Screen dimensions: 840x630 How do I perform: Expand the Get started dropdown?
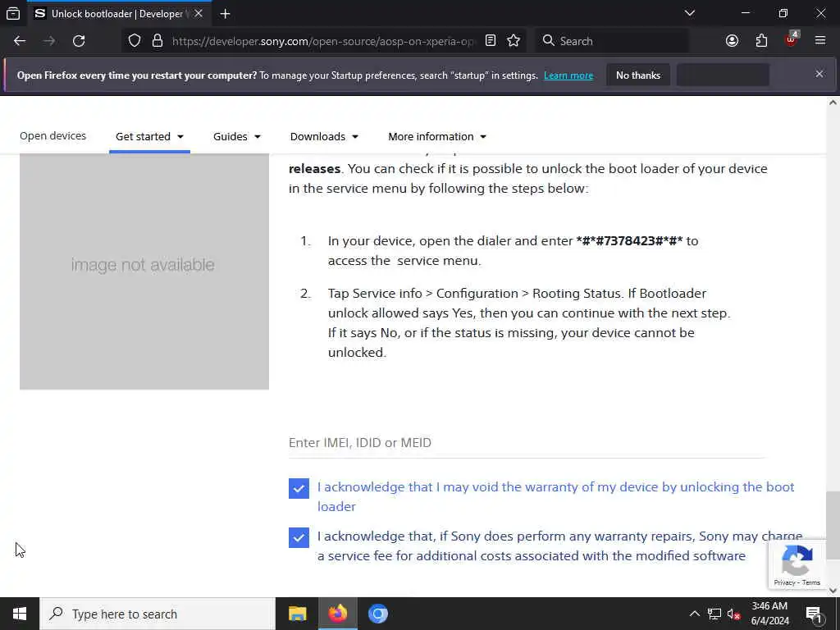[x=149, y=137]
